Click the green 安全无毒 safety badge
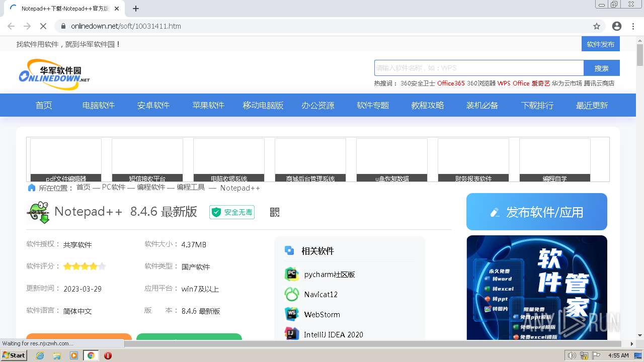The height and width of the screenshot is (362, 644). [232, 212]
